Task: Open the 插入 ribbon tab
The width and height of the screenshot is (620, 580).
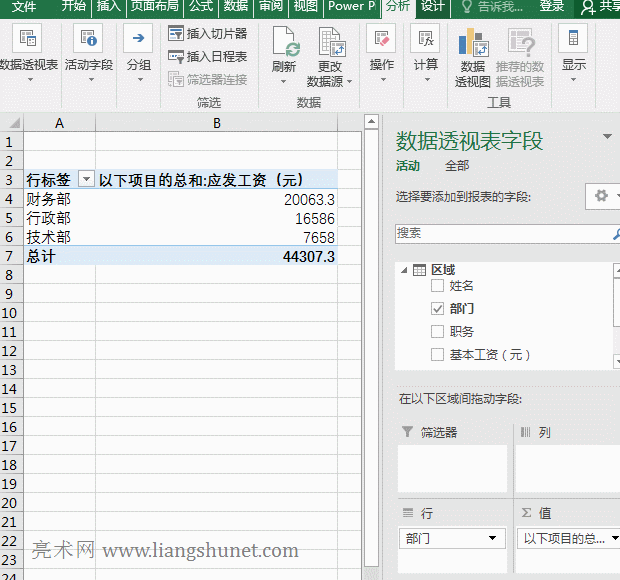Action: tap(108, 6)
